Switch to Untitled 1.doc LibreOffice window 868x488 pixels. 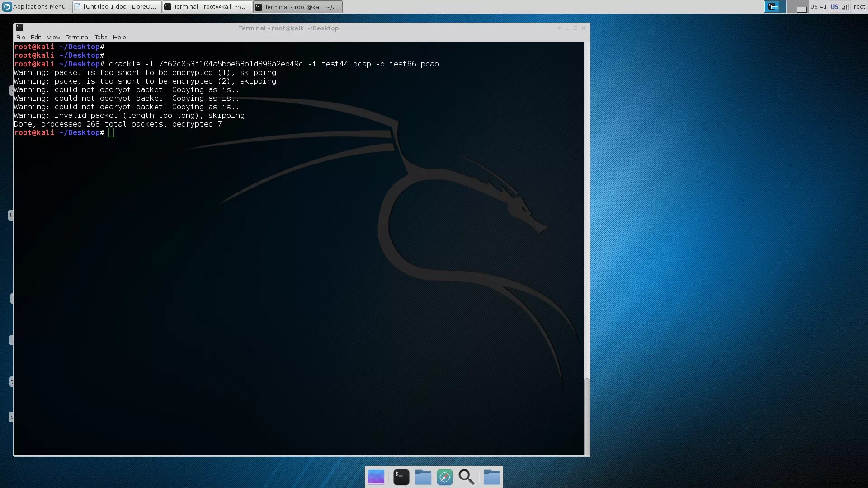117,7
